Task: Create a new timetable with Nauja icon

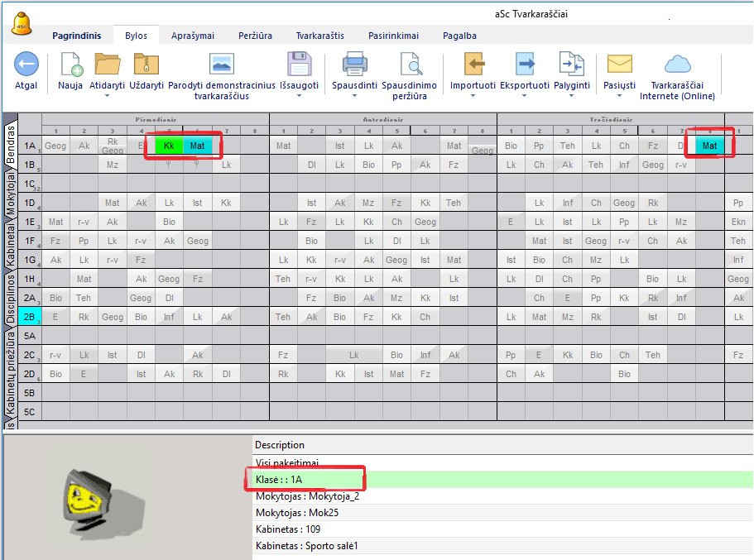Action: click(x=70, y=65)
